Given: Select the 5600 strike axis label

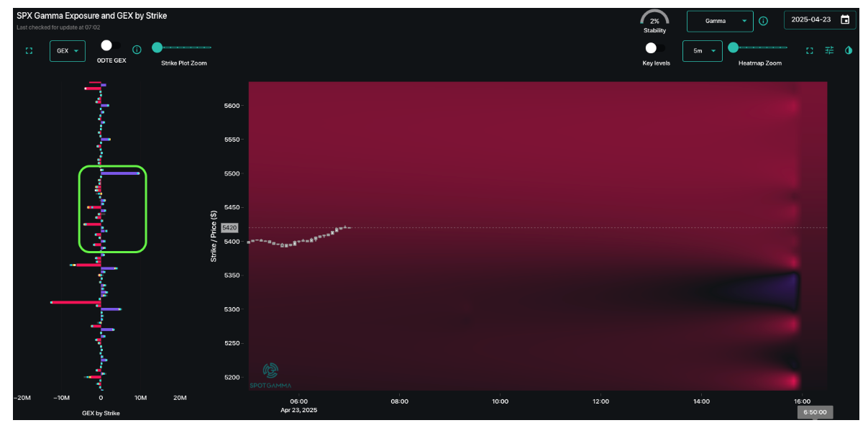Looking at the screenshot, I should coord(230,106).
